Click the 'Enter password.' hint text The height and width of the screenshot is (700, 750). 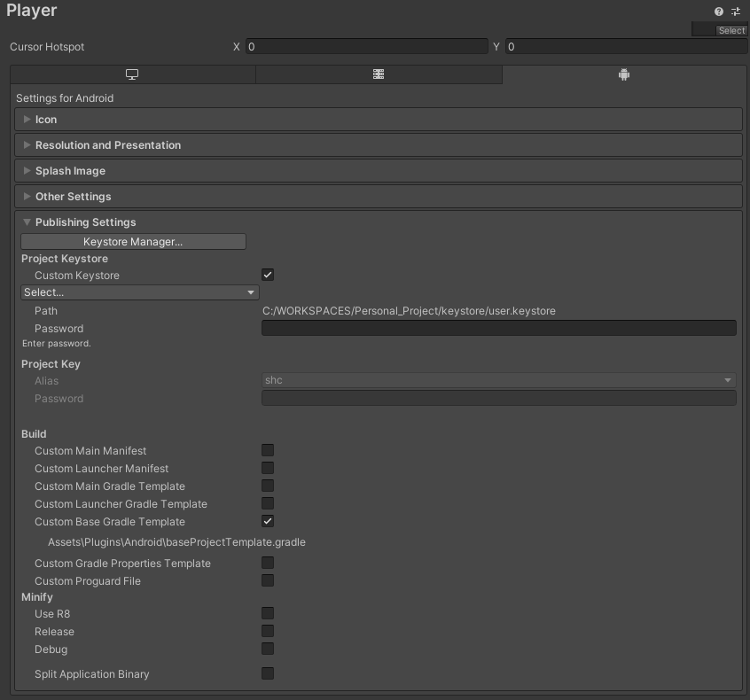tap(57, 343)
